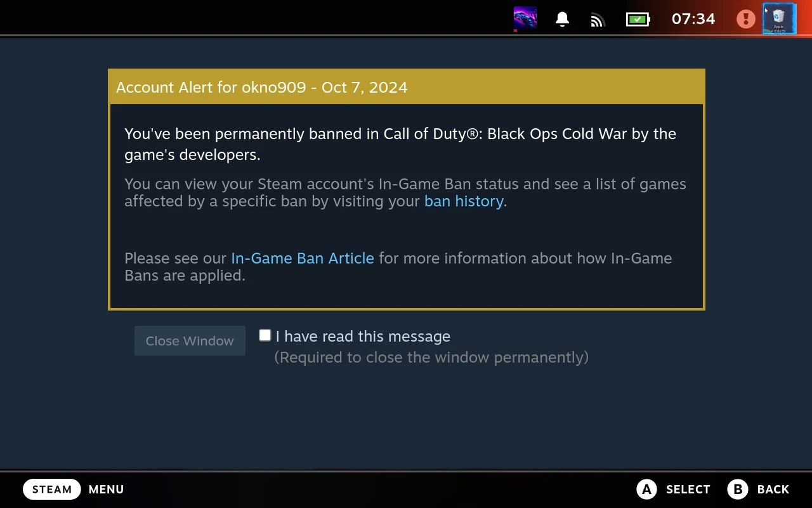The width and height of the screenshot is (812, 508).
Task: Open the ban history link
Action: pos(464,201)
